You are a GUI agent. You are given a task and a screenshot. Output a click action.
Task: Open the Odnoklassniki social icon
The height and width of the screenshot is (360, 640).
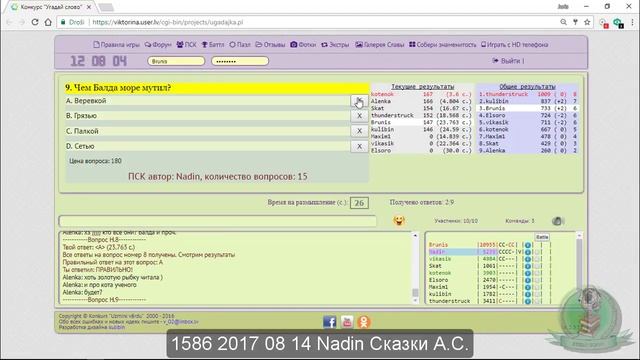(x=364, y=322)
